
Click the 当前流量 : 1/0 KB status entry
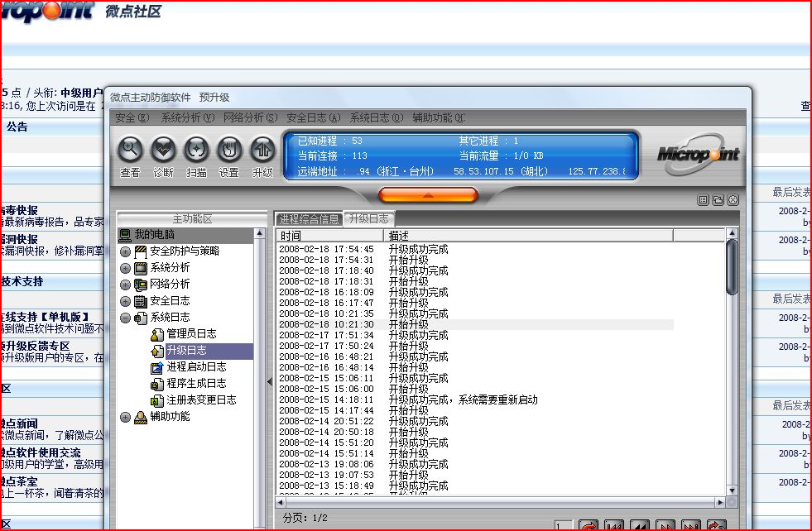click(x=502, y=155)
